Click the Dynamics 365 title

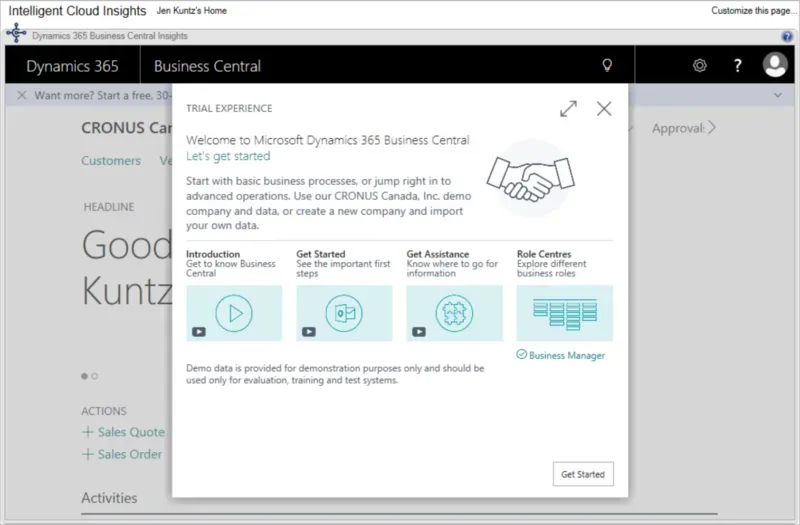click(x=72, y=66)
